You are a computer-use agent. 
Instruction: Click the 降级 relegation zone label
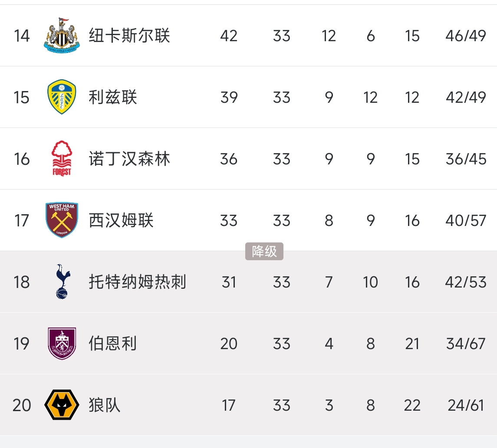264,252
